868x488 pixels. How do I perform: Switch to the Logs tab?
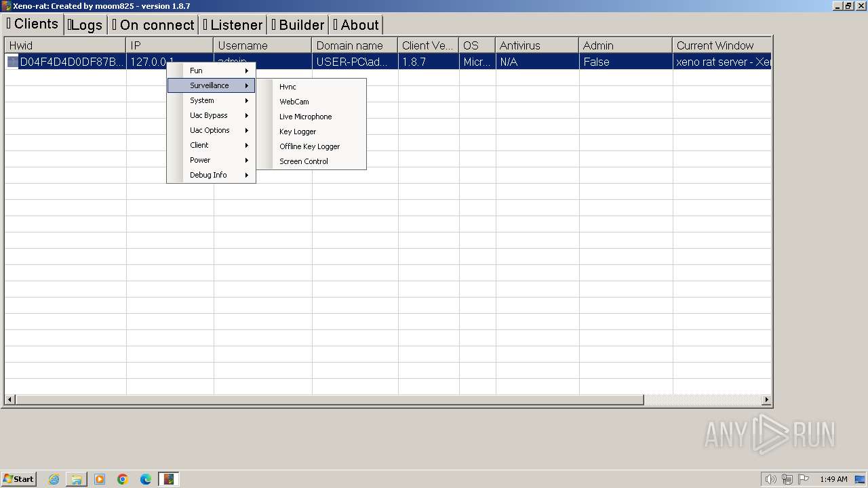[85, 25]
